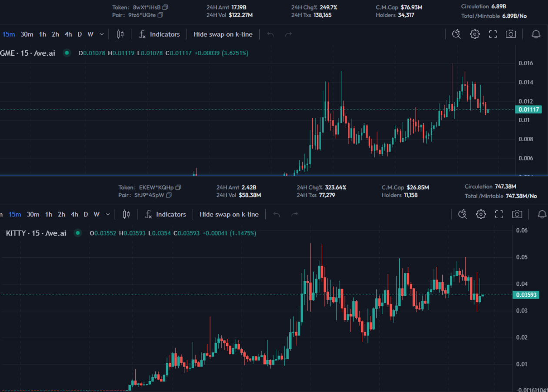Copy the KITTY pair address StJ9*4SpW

pyautogui.click(x=169, y=195)
